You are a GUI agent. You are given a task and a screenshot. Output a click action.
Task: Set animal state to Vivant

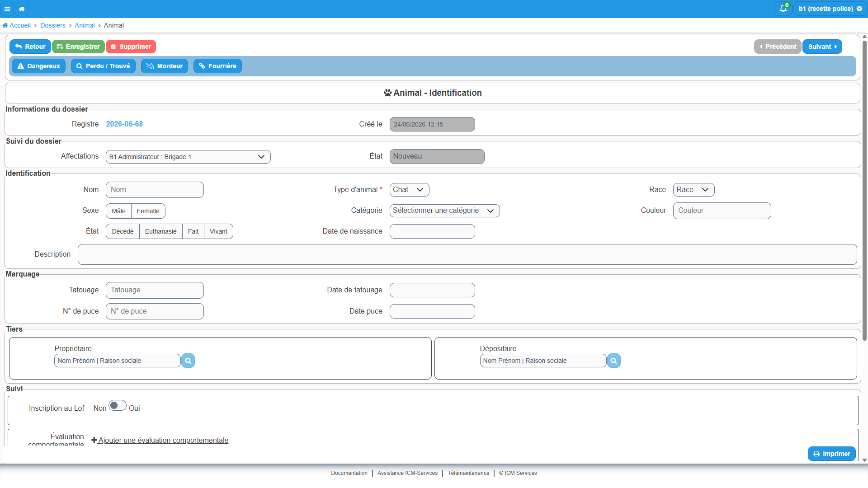(218, 231)
